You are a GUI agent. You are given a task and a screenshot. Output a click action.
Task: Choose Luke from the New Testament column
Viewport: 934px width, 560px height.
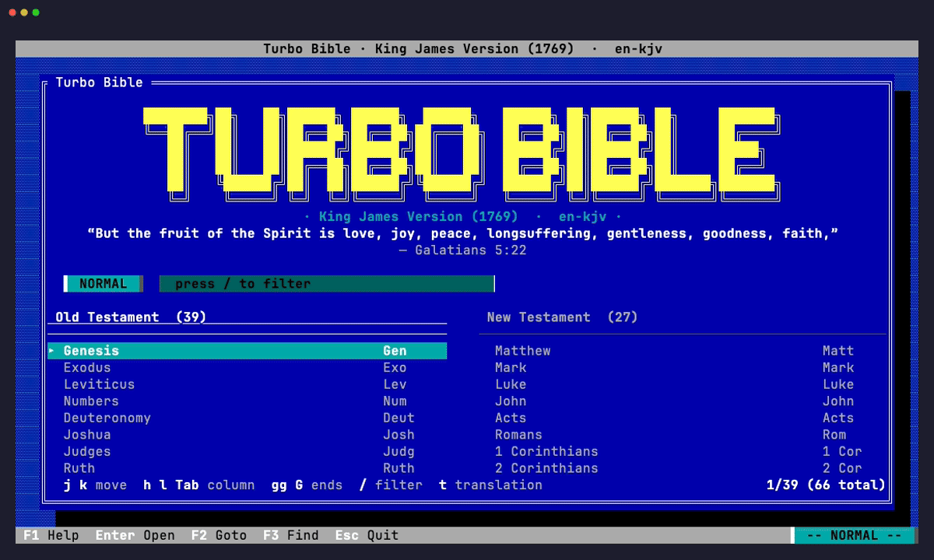(x=683, y=384)
